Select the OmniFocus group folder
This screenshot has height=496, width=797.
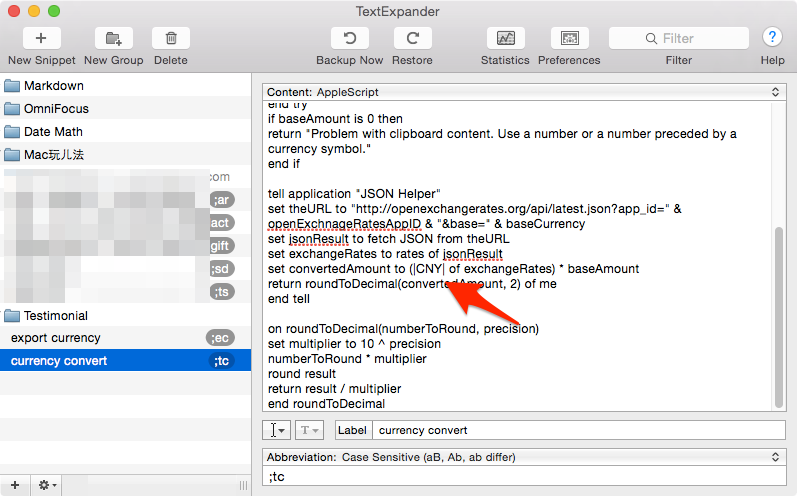click(125, 108)
